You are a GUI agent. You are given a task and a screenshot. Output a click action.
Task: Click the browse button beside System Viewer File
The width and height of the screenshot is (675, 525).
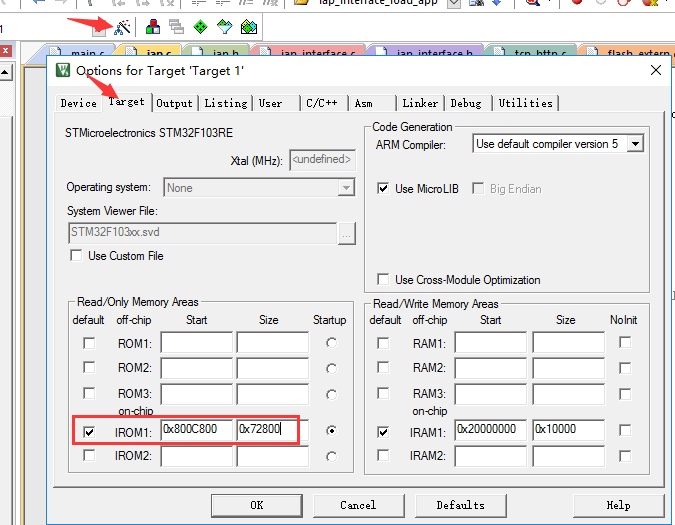point(346,233)
